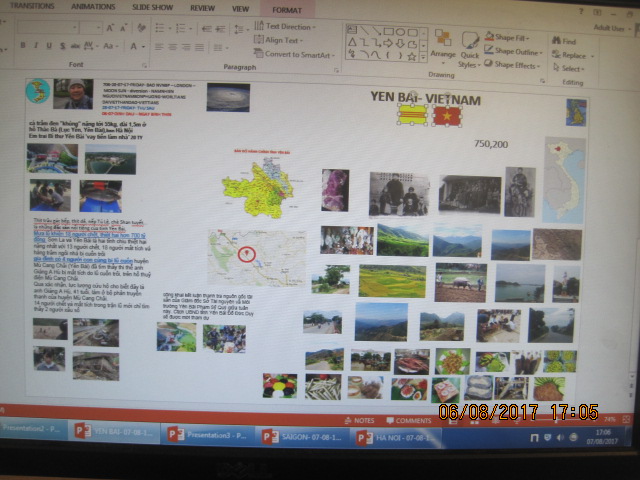Switch to HA NOI presentation in taskbar
The height and width of the screenshot is (480, 640).
[397, 438]
